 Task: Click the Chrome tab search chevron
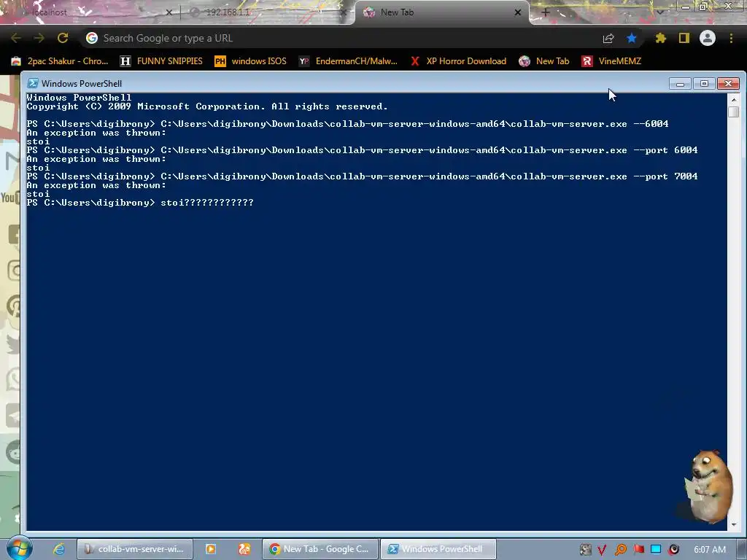[x=659, y=12]
